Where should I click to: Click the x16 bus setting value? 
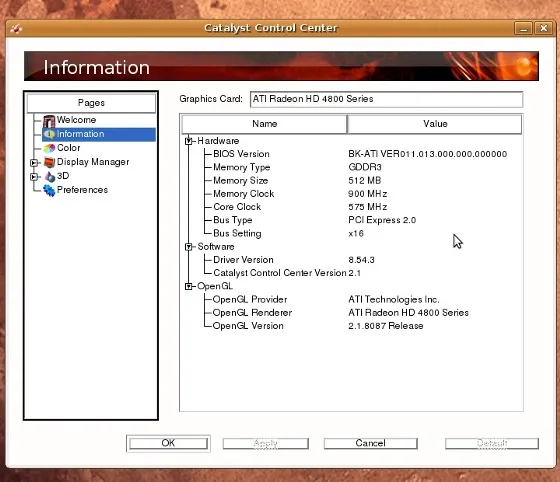356,234
